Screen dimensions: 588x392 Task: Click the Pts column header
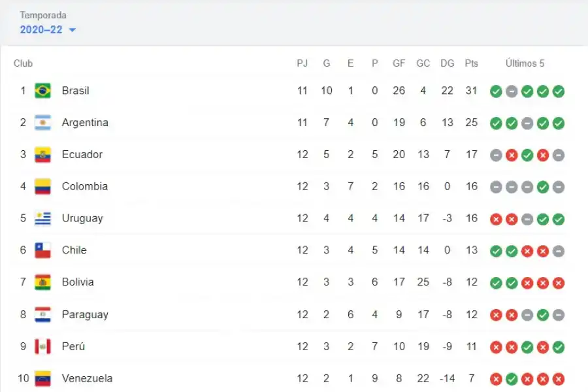(471, 63)
